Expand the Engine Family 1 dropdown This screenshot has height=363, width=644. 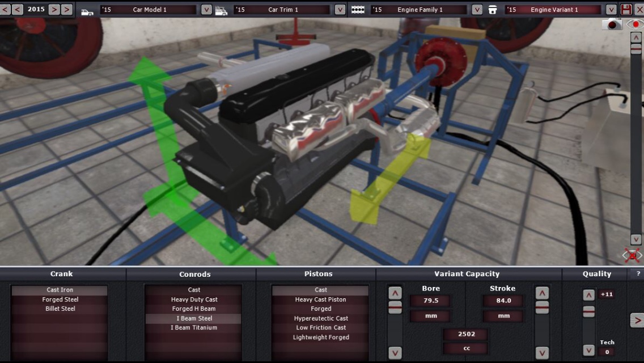click(477, 10)
